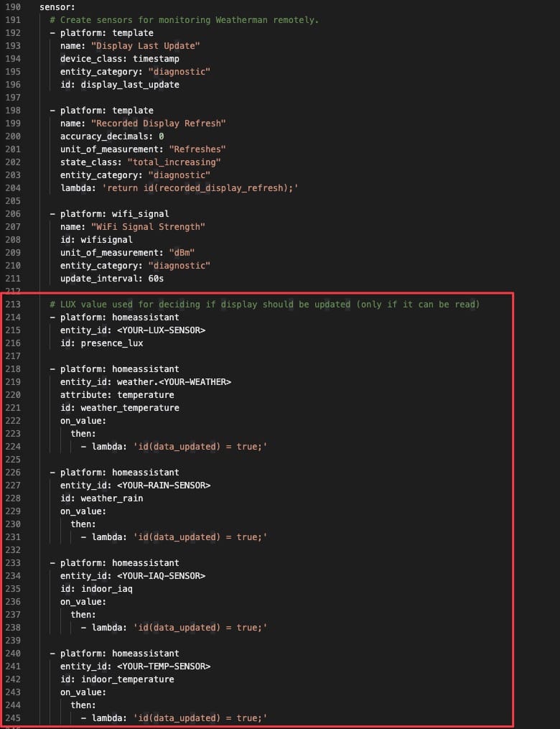Click the LUX value comment line

264,305
